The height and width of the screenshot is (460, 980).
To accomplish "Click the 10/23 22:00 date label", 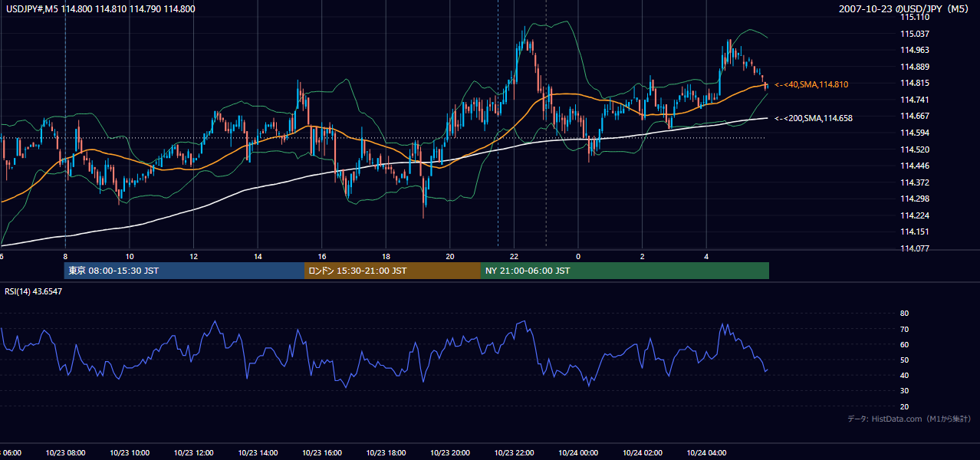I will pos(514,453).
